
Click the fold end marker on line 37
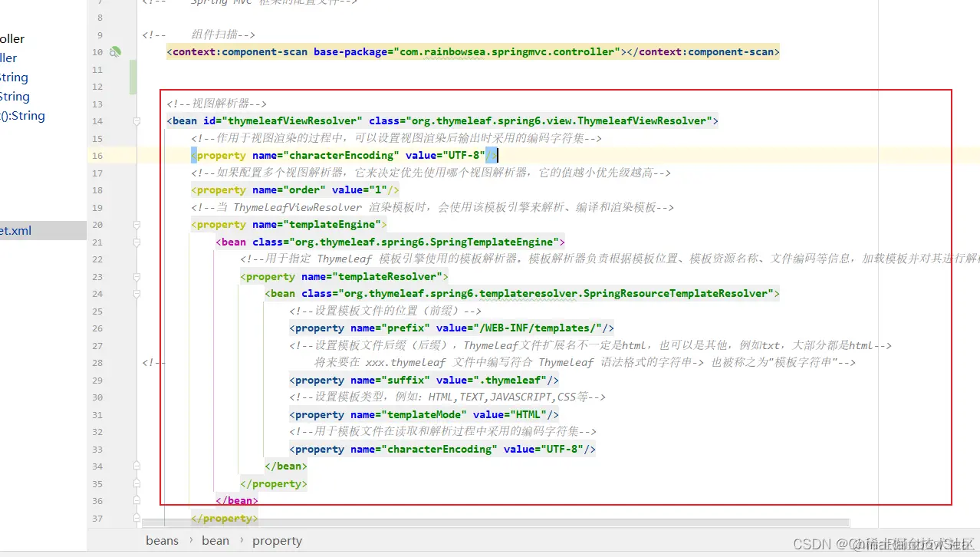point(137,519)
